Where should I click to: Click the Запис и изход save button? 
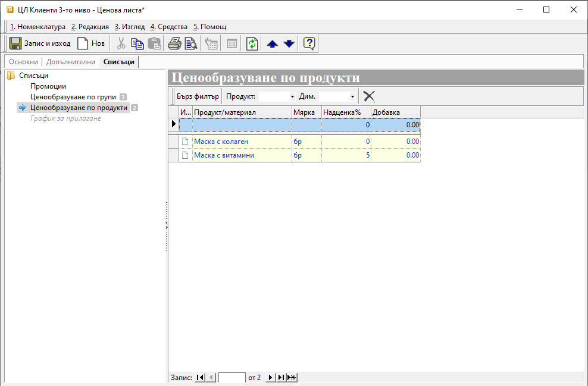[40, 43]
